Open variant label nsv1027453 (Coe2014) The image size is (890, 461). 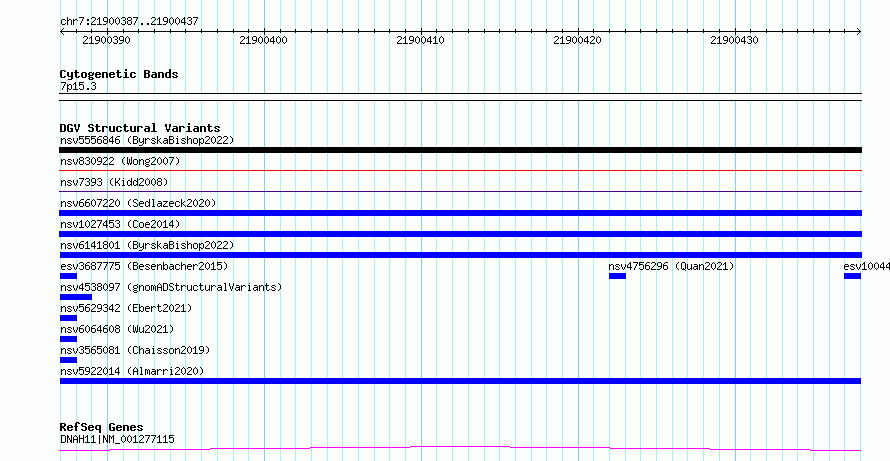(120, 224)
